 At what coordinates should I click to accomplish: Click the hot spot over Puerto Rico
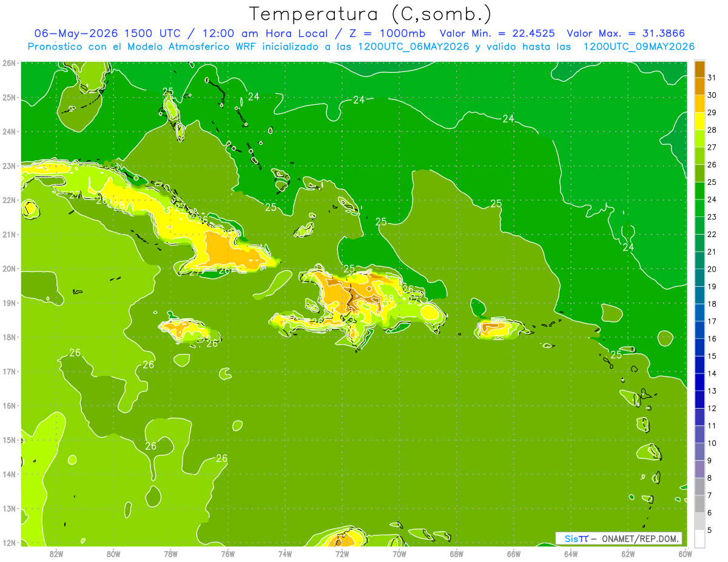point(496,328)
